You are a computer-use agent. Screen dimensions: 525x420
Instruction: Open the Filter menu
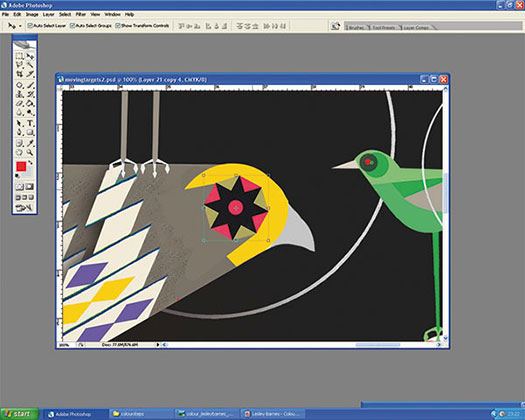coord(81,14)
